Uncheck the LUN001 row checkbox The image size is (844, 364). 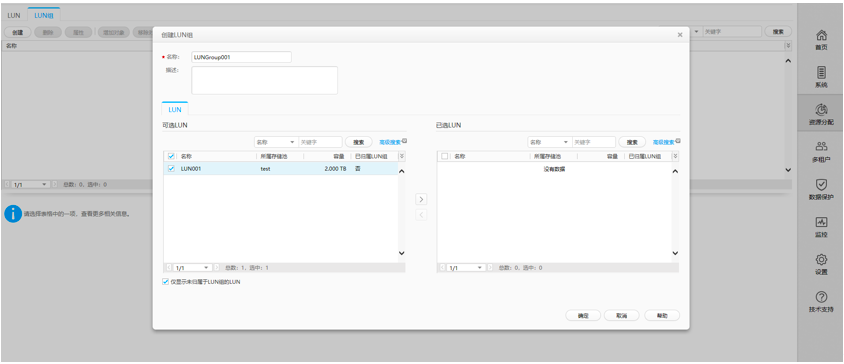click(171, 169)
